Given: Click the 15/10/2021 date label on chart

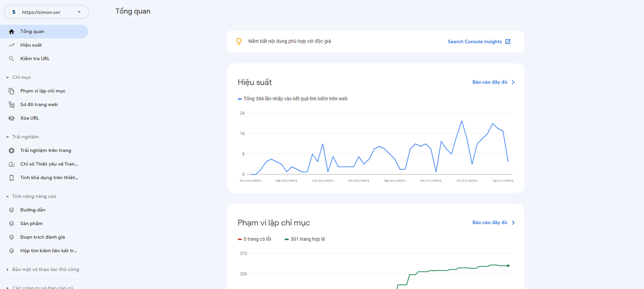Looking at the screenshot, I should pyautogui.click(x=322, y=181).
